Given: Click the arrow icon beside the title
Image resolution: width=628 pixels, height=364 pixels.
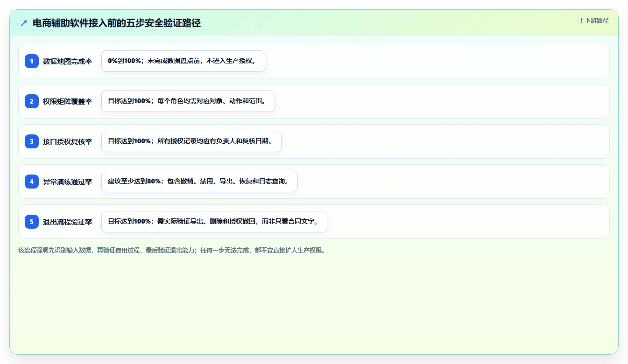Looking at the screenshot, I should 24,23.
